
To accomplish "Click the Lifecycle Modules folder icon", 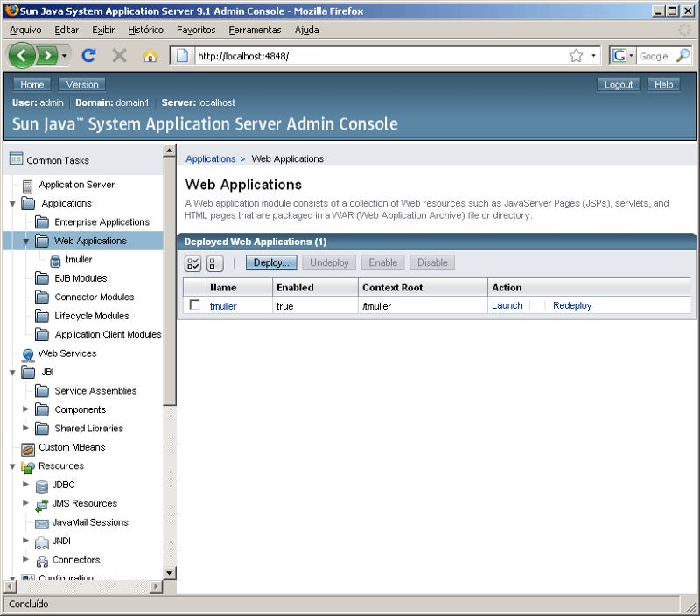I will [x=42, y=316].
